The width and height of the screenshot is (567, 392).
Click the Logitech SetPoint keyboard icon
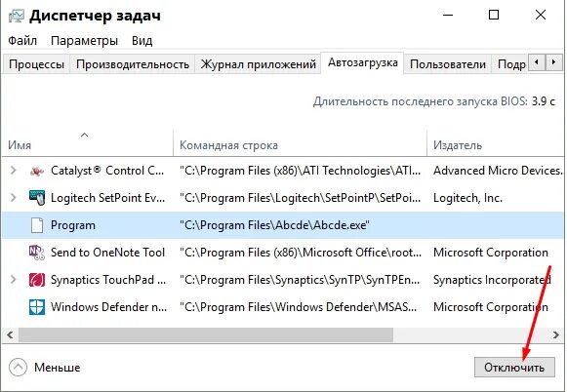[x=37, y=198]
